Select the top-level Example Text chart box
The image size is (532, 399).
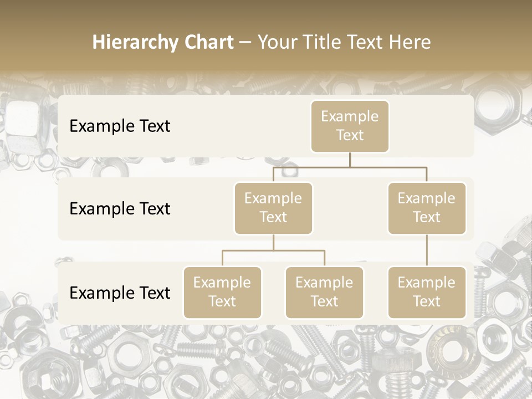click(350, 126)
